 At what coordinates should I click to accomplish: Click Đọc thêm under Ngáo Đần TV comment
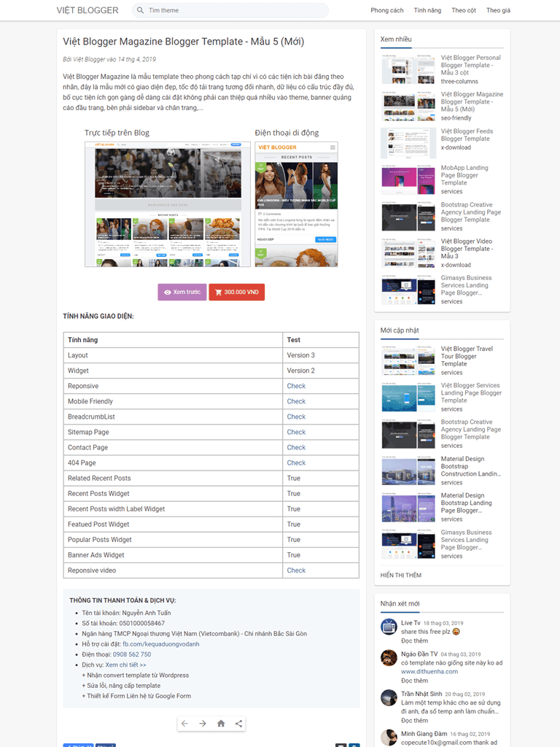(414, 681)
